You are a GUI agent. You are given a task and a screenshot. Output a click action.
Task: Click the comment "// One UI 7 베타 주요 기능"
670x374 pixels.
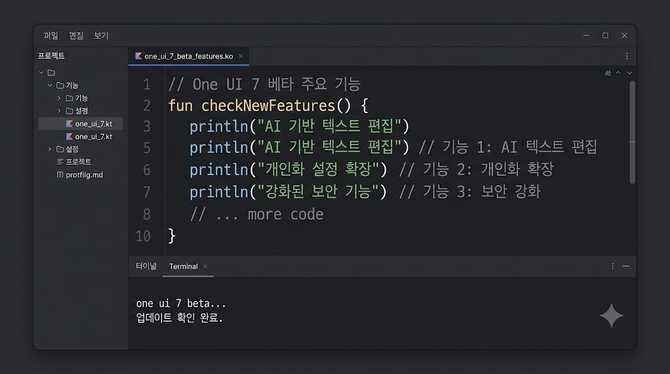264,84
